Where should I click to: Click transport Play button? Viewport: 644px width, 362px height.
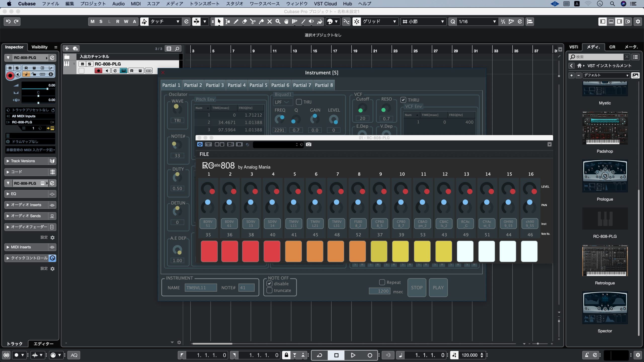tap(353, 355)
